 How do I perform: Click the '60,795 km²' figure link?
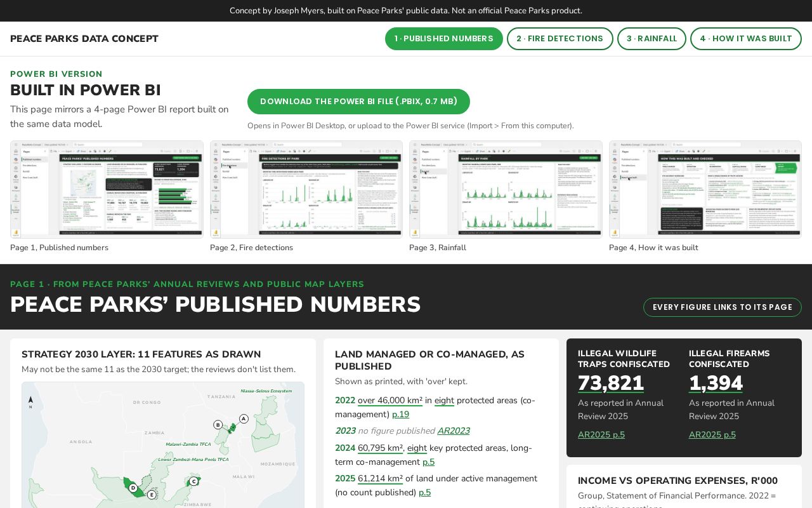380,448
